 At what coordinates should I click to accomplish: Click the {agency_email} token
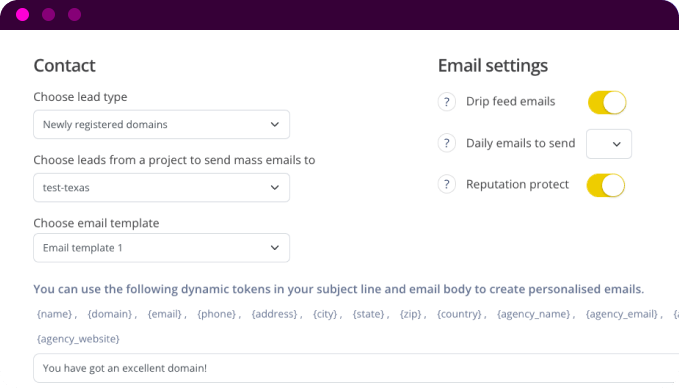click(622, 314)
